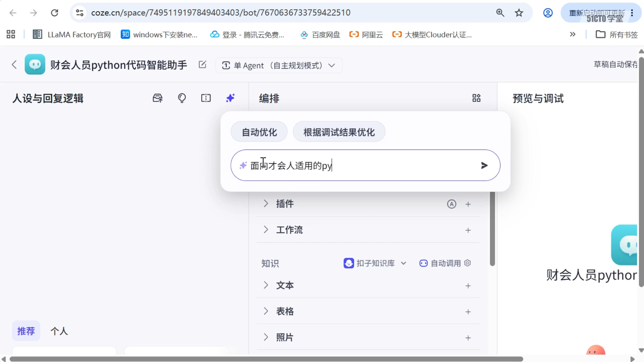The height and width of the screenshot is (362, 644).
Task: Add table knowledge with the plus icon
Action: (468, 312)
